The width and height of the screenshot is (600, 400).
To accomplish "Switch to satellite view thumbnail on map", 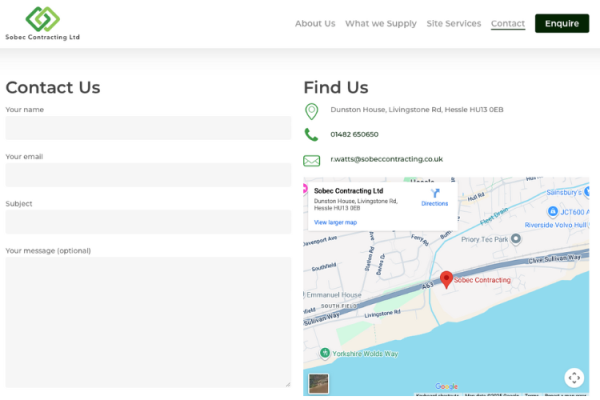I will point(318,382).
